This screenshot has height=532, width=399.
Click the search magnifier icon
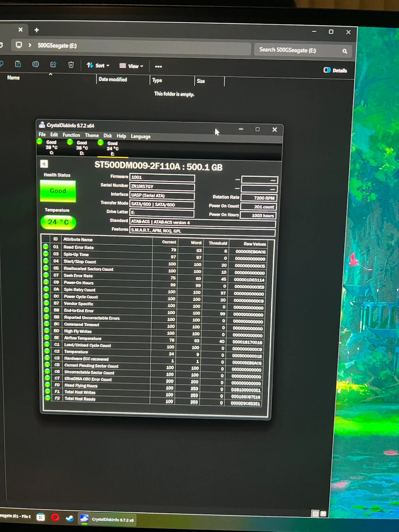(344, 51)
